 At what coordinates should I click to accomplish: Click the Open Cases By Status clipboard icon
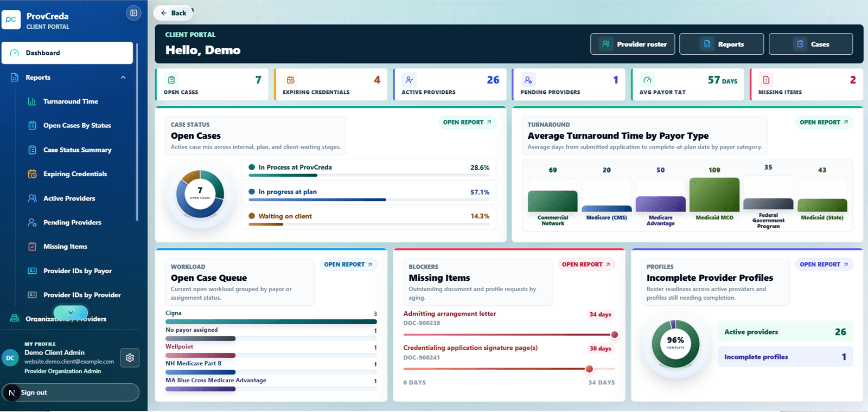32,125
